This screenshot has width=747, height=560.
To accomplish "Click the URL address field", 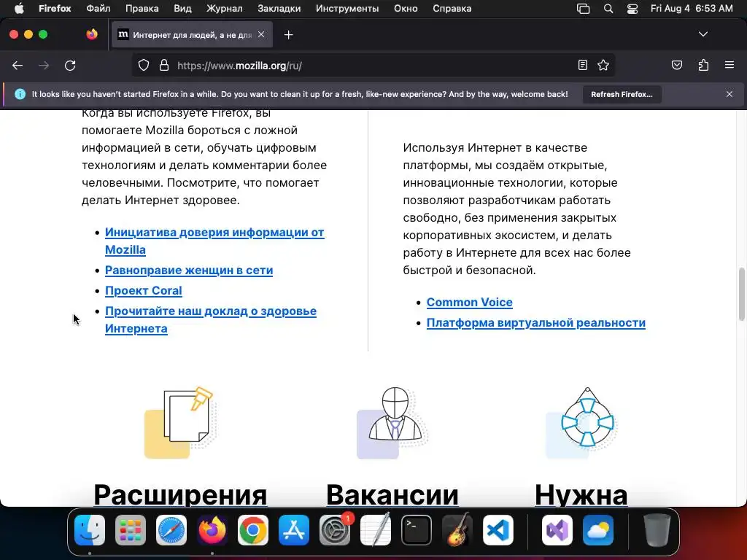I will coord(374,66).
